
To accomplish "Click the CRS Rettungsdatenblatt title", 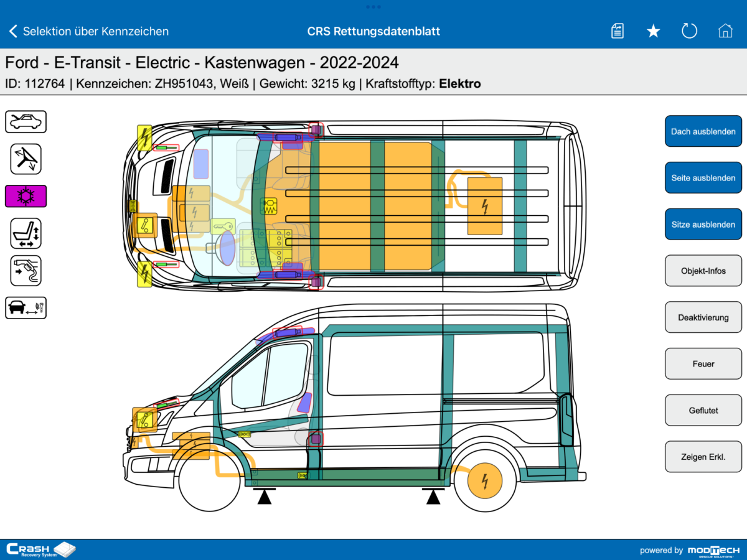I will click(x=374, y=31).
